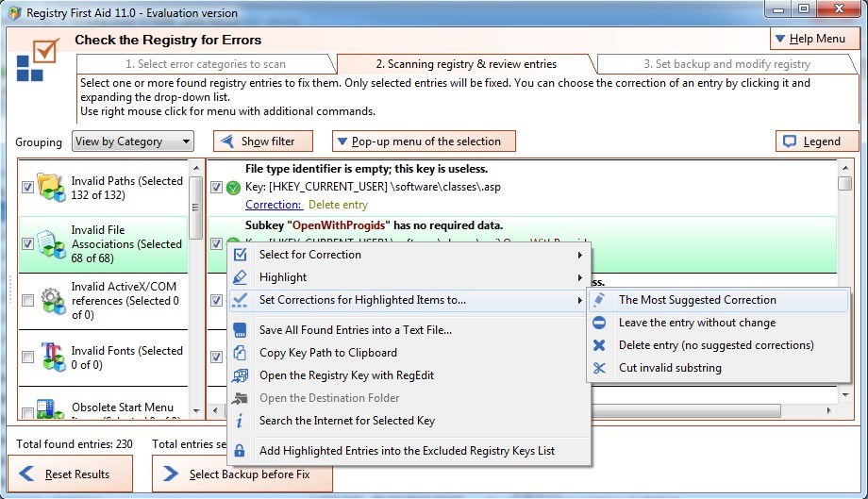Image resolution: width=868 pixels, height=499 pixels.
Task: Click the Correction: link for .asp entry
Action: (x=274, y=205)
